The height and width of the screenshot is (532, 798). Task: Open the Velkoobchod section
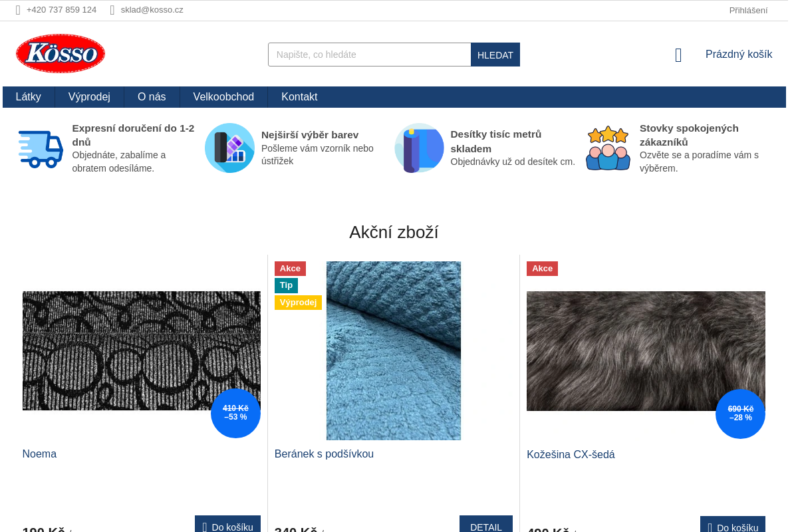coord(223,97)
